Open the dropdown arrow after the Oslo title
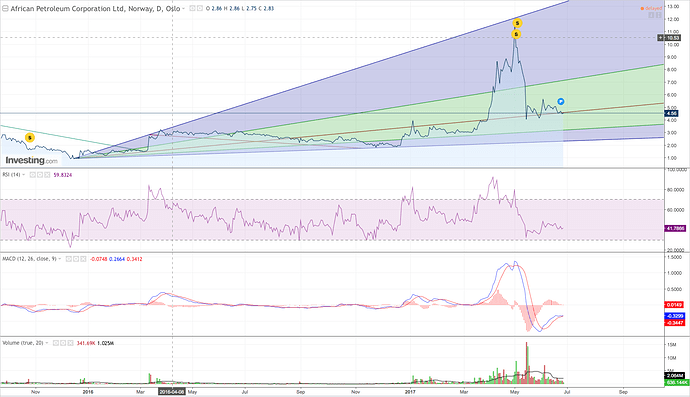Viewport: 690px width, 397px height. pyautogui.click(x=184, y=9)
